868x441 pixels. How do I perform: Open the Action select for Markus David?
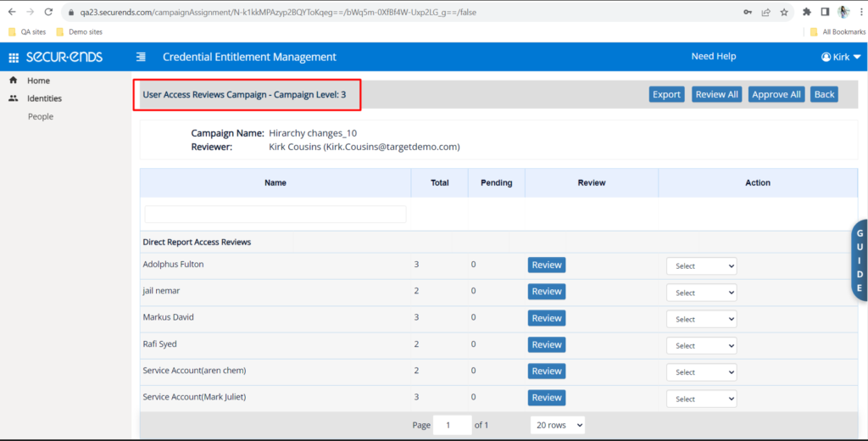[701, 319]
